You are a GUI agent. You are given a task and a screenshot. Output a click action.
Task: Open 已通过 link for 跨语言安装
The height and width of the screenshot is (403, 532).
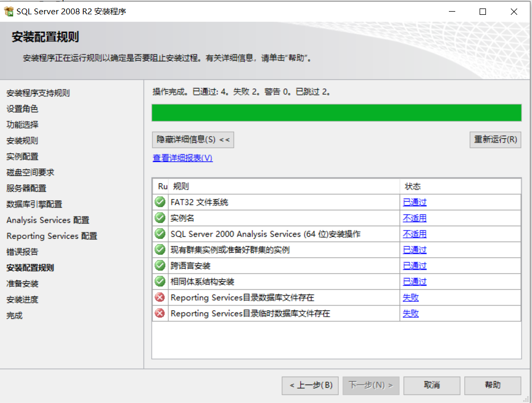click(414, 265)
